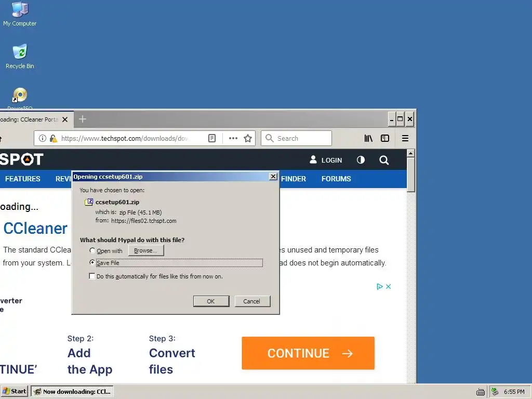Screen dimensions: 532x399
Task: Click the Step 3: Convert files text
Action: point(172,355)
